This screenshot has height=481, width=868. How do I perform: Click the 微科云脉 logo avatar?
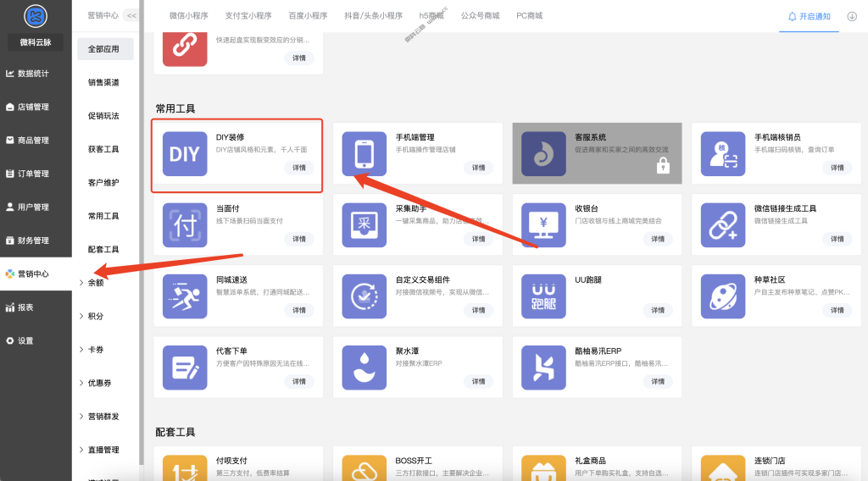[36, 16]
